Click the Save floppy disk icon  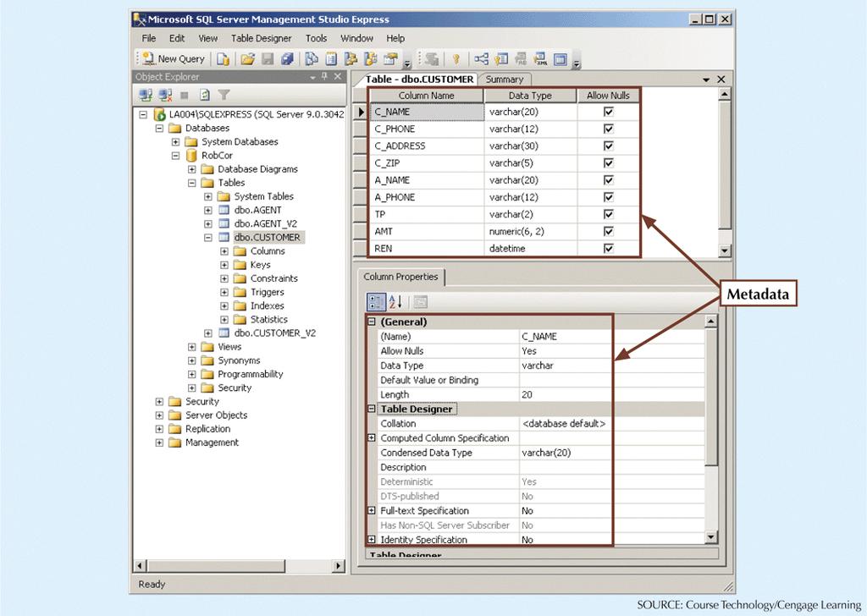(x=268, y=59)
